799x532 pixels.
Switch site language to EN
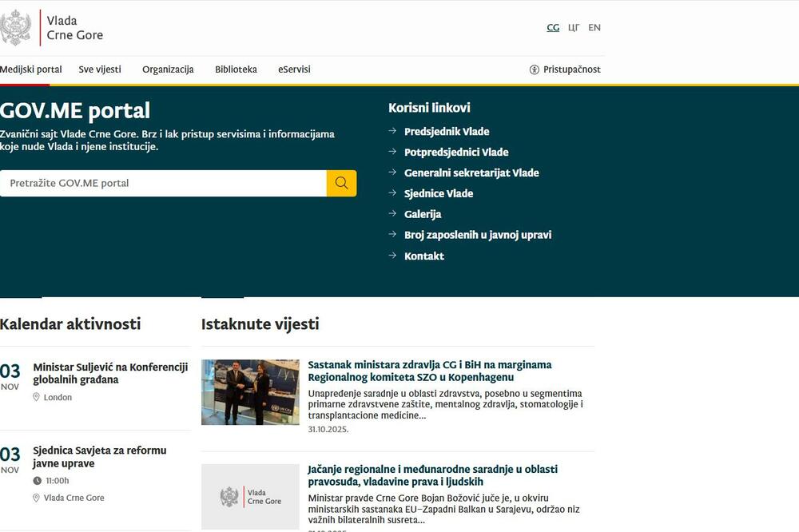(594, 27)
